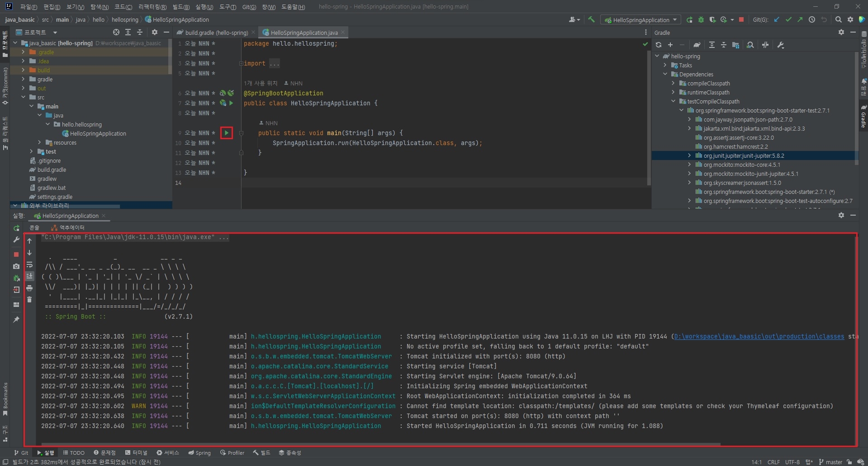The height and width of the screenshot is (466, 868).
Task: Expand the resources folder
Action: coord(39,142)
